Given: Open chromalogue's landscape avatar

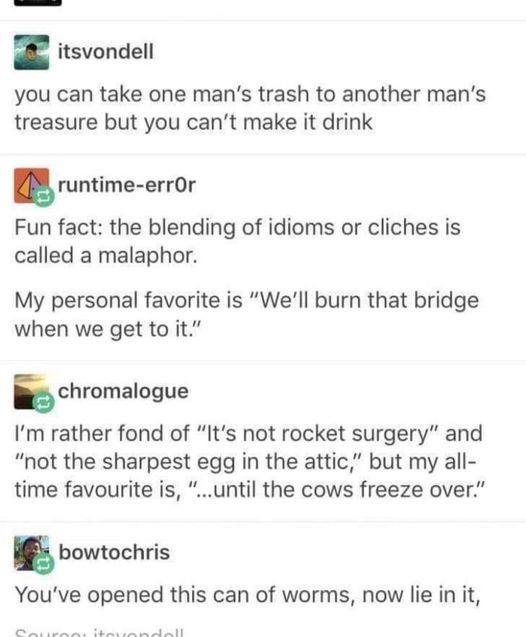Looking at the screenshot, I should 28,390.
